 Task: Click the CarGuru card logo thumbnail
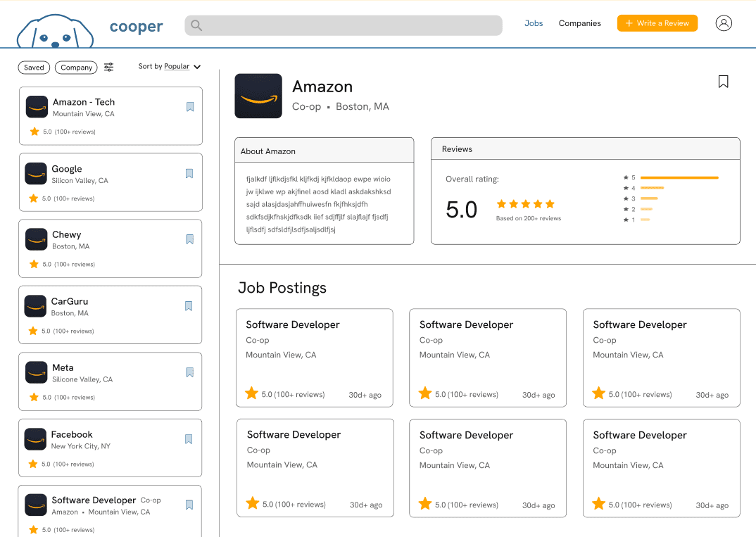(35, 306)
